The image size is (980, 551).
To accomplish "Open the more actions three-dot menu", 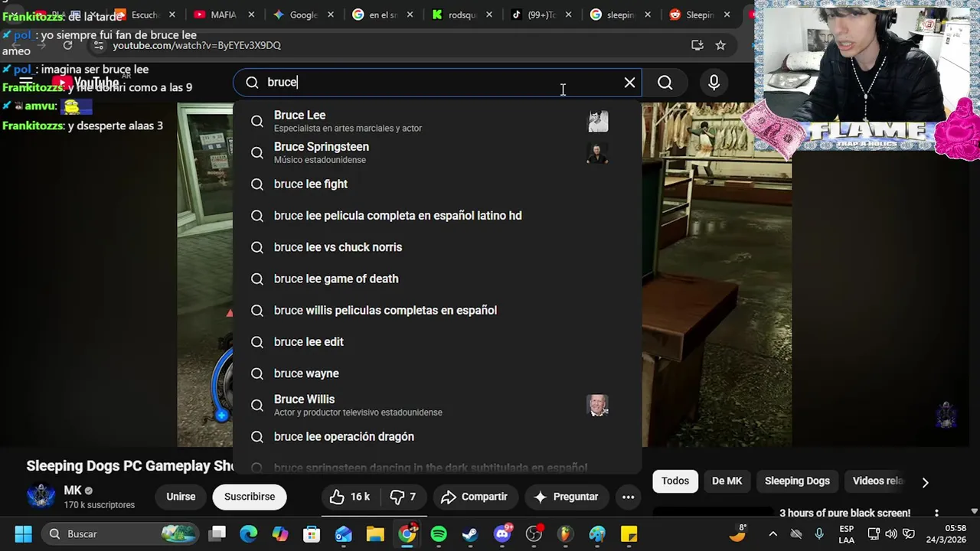I will pos(628,497).
